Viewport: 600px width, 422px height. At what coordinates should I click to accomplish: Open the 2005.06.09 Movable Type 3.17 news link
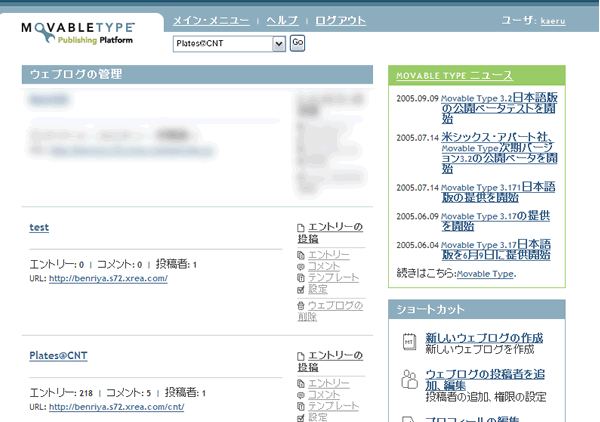point(496,221)
